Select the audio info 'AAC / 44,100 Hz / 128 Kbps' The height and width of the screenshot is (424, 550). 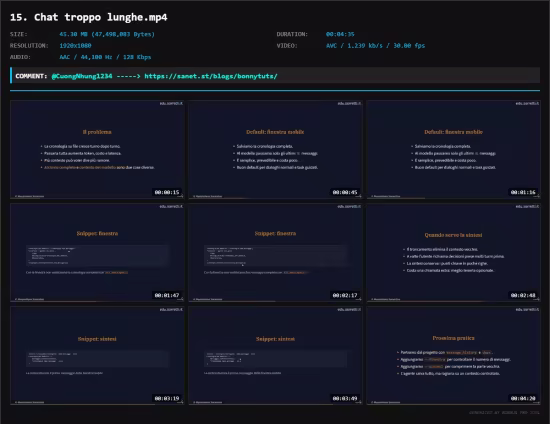(105, 57)
